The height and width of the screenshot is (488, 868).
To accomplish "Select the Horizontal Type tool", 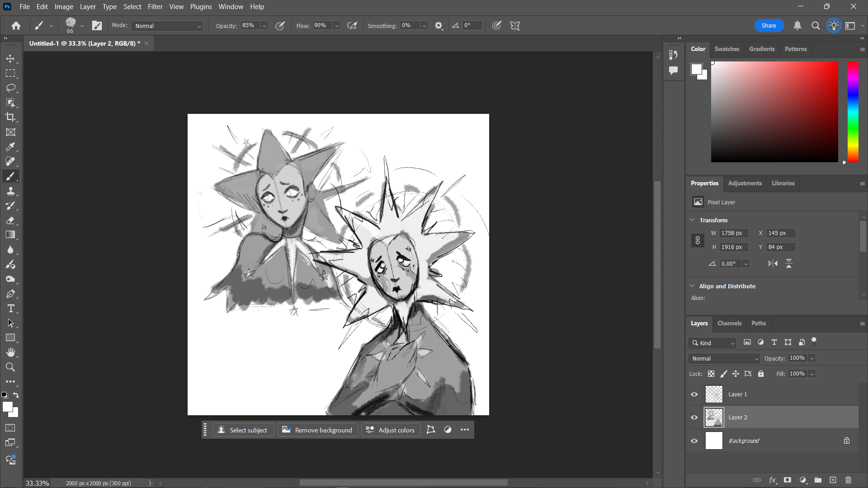I will click(x=10, y=309).
